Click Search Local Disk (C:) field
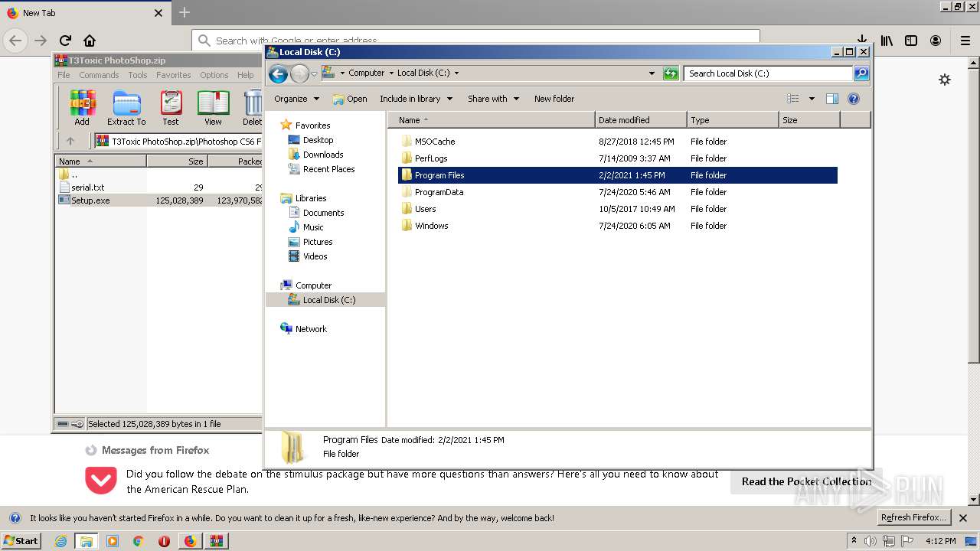This screenshot has width=980, height=551. tap(768, 73)
